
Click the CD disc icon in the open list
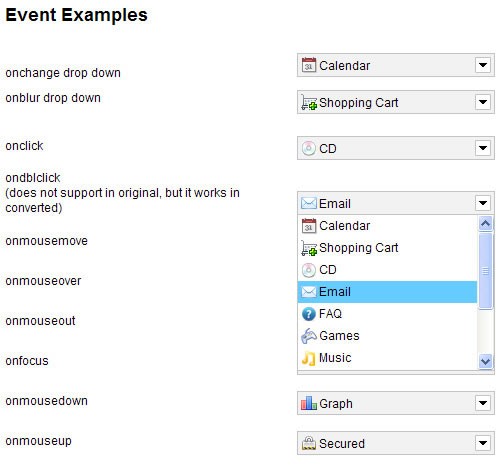[309, 270]
